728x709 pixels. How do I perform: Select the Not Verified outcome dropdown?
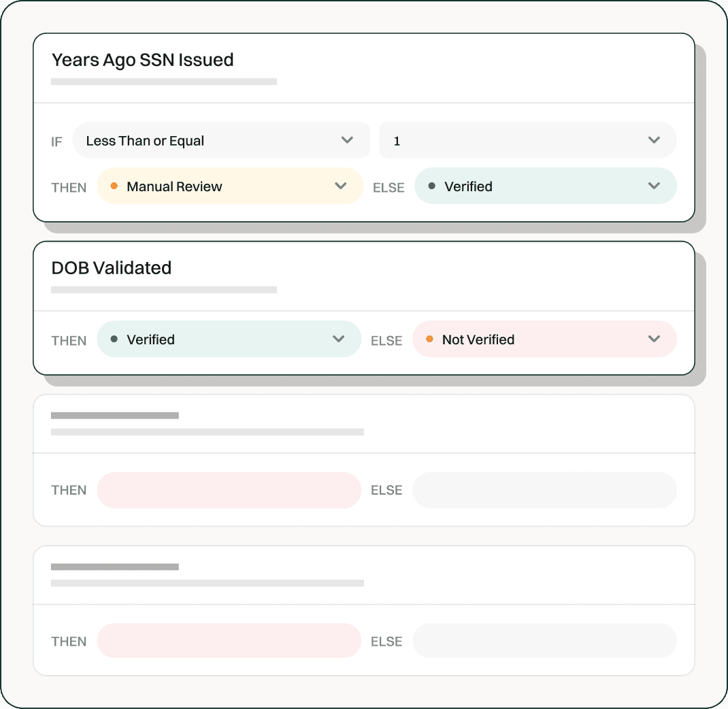pyautogui.click(x=544, y=339)
